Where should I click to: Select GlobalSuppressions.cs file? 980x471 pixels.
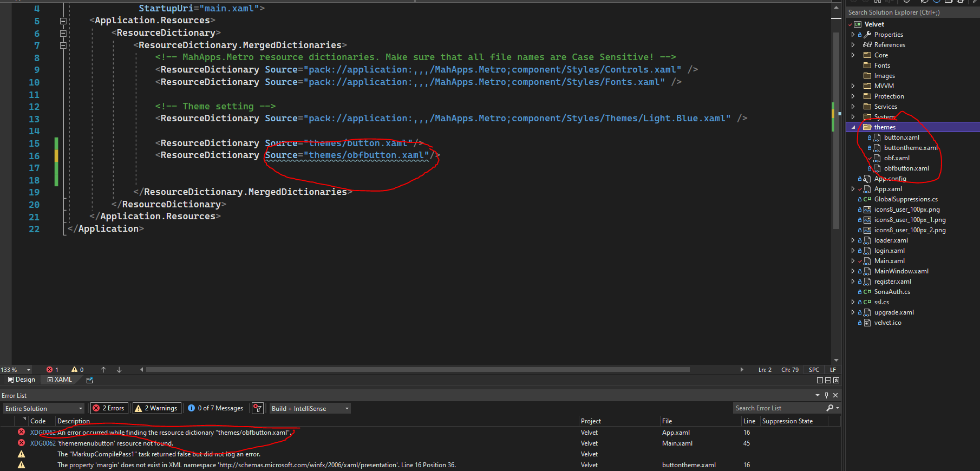(x=906, y=199)
